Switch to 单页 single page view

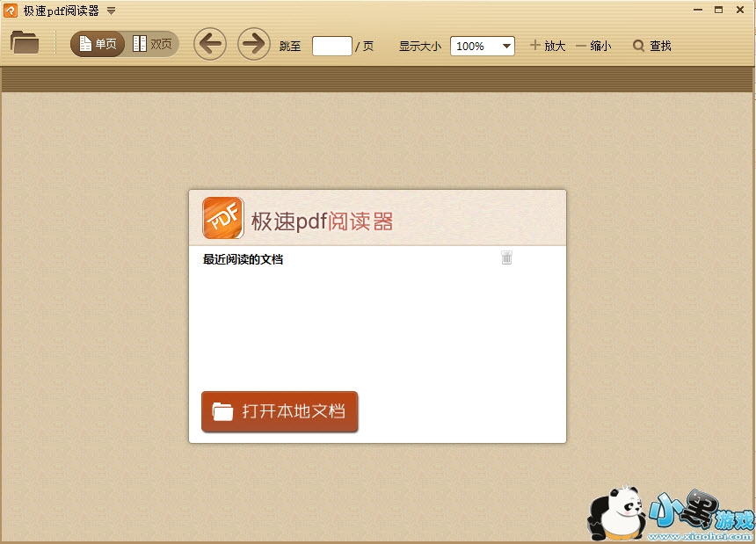point(97,42)
